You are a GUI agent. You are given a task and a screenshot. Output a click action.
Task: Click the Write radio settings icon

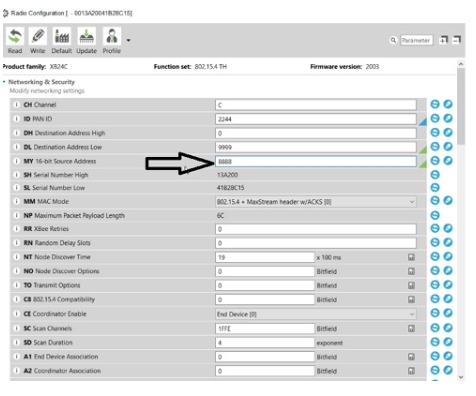pos(38,36)
